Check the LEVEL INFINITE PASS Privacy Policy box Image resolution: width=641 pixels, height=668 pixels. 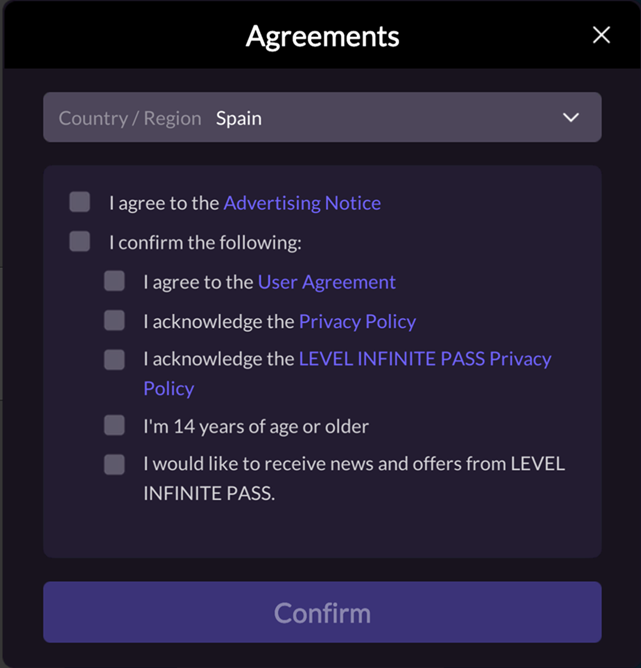pyautogui.click(x=114, y=359)
